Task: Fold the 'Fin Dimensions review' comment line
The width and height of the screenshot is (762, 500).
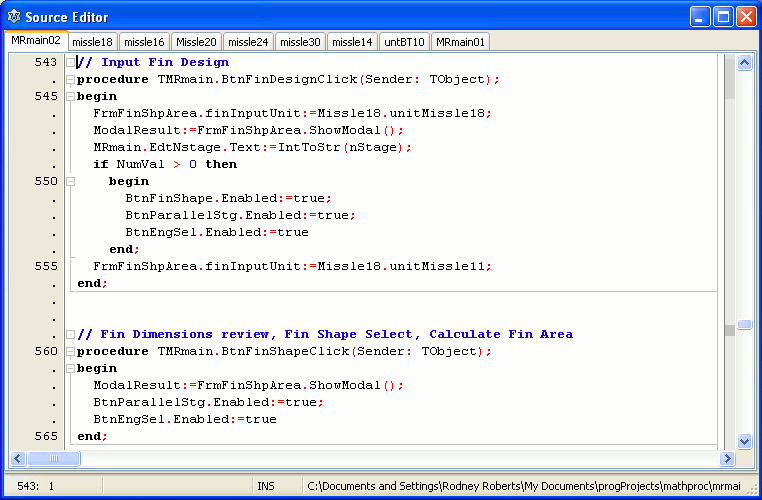Action: pyautogui.click(x=70, y=334)
